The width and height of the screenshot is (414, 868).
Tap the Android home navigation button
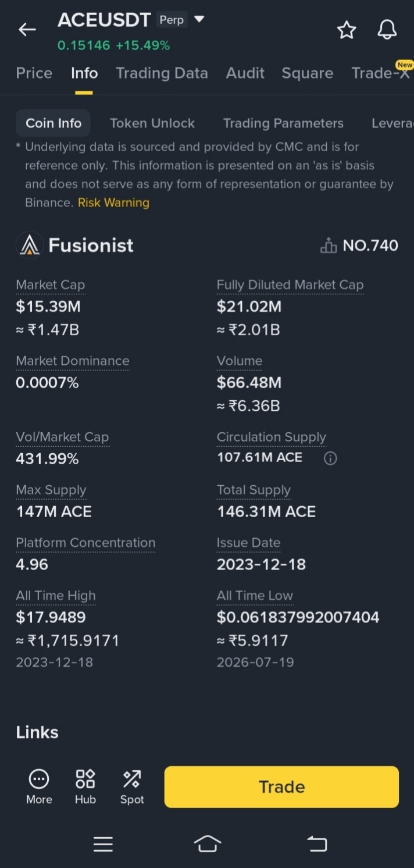pyautogui.click(x=208, y=844)
